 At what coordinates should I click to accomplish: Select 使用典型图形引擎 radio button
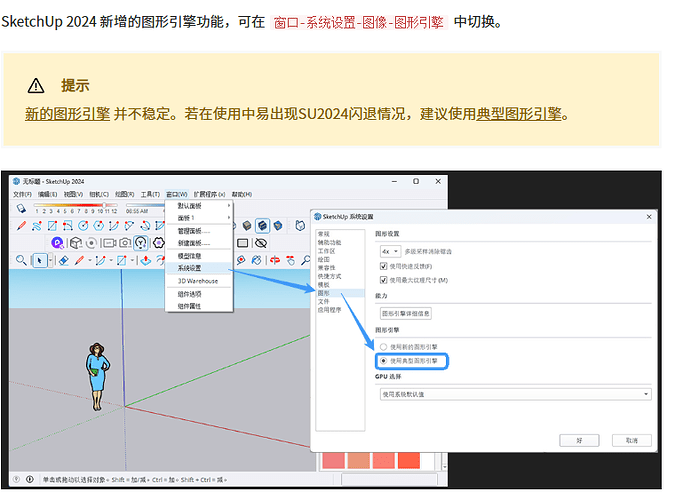[383, 360]
